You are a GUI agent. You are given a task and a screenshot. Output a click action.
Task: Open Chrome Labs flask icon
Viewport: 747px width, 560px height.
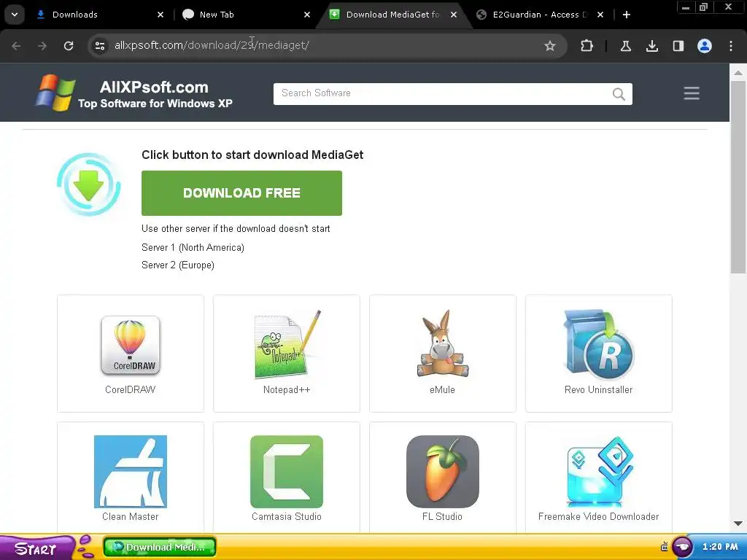(626, 46)
